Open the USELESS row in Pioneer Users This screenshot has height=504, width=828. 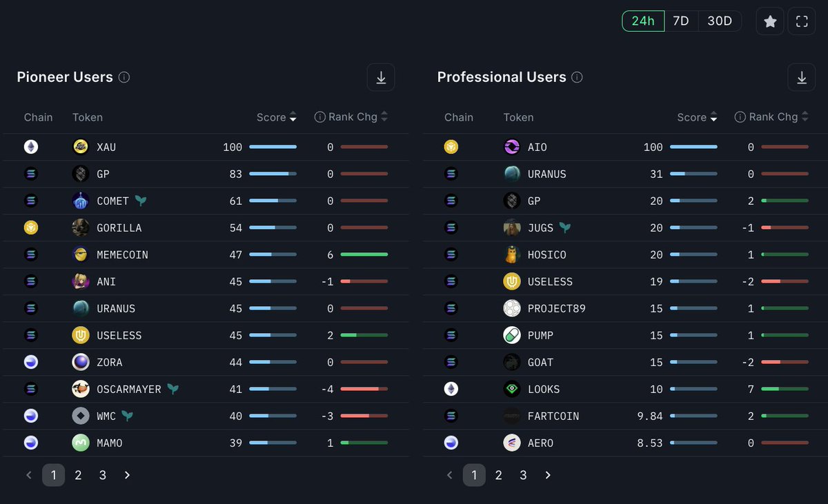tap(206, 335)
